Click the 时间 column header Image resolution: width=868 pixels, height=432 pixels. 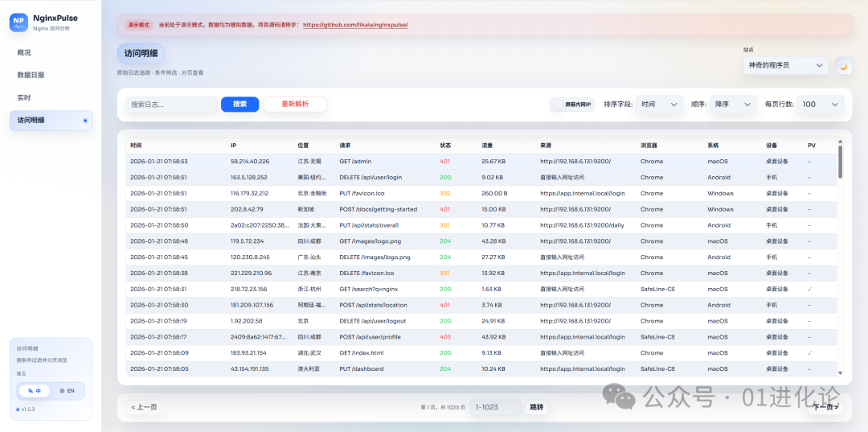point(136,146)
